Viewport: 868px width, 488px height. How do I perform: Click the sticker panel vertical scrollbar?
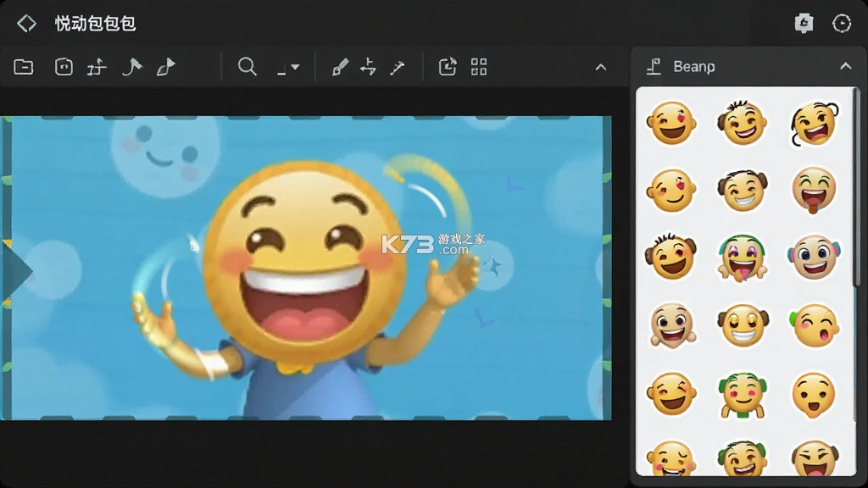(x=855, y=188)
